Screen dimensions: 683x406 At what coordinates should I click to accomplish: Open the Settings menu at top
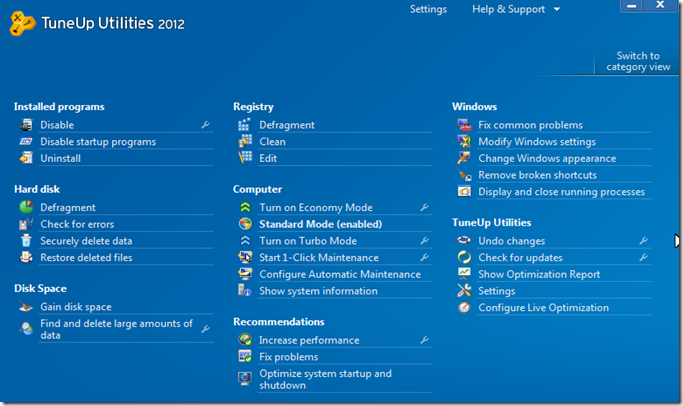tap(428, 9)
